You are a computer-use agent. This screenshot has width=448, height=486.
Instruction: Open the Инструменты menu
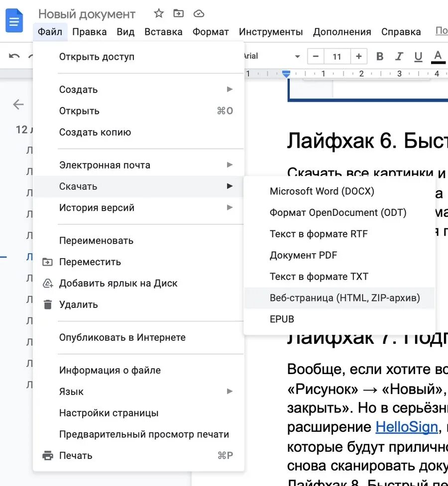(271, 32)
